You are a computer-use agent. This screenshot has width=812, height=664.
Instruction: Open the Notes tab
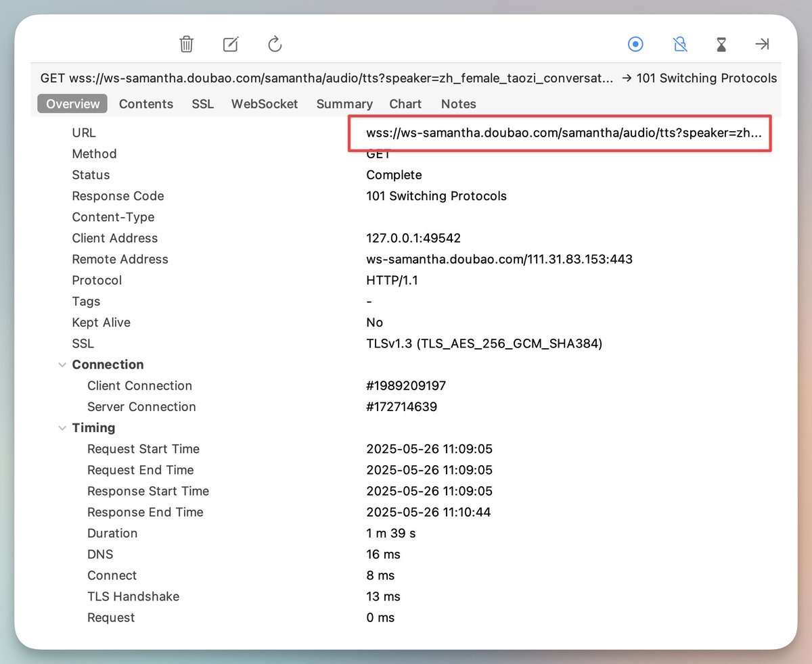[x=459, y=103]
